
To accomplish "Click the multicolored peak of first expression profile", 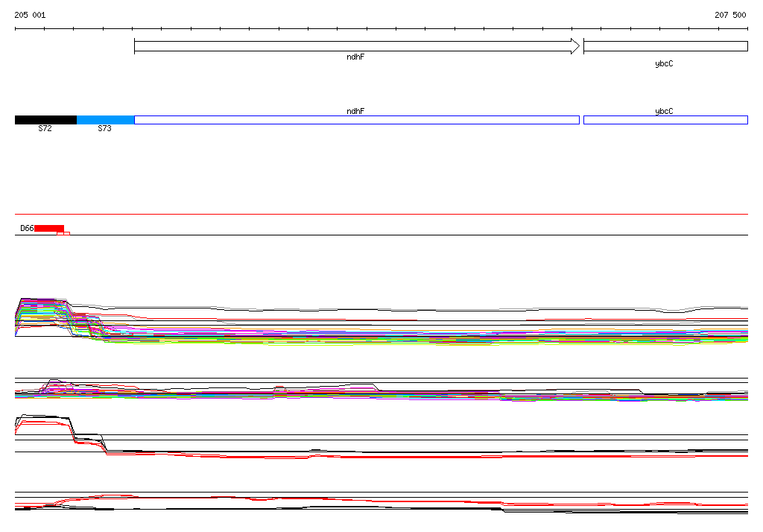I will pyautogui.click(x=39, y=305).
